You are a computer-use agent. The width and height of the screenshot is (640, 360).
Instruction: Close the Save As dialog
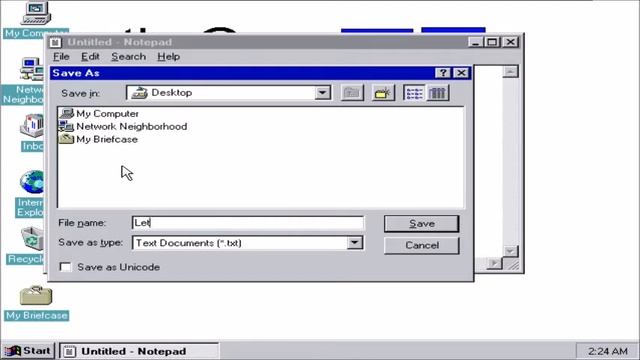click(461, 73)
